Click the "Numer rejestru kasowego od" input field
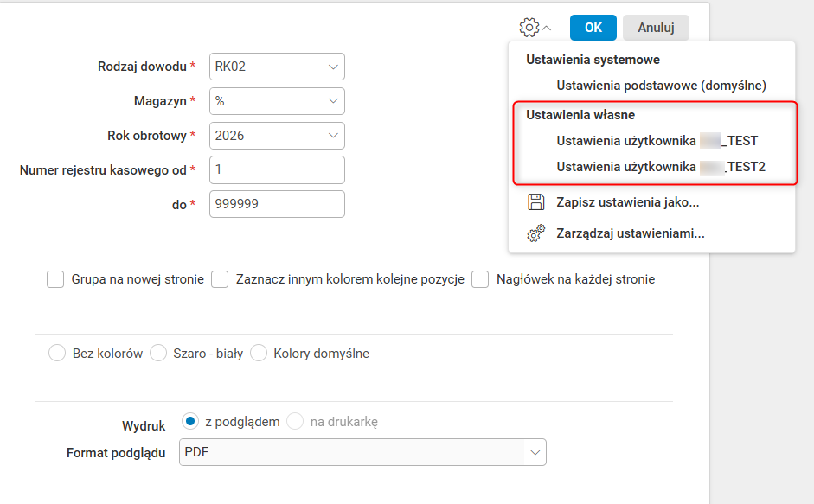The width and height of the screenshot is (814, 504). [277, 169]
